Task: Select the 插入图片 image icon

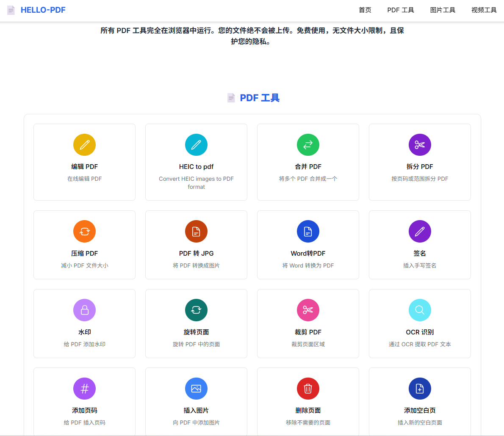Action: [x=196, y=388]
